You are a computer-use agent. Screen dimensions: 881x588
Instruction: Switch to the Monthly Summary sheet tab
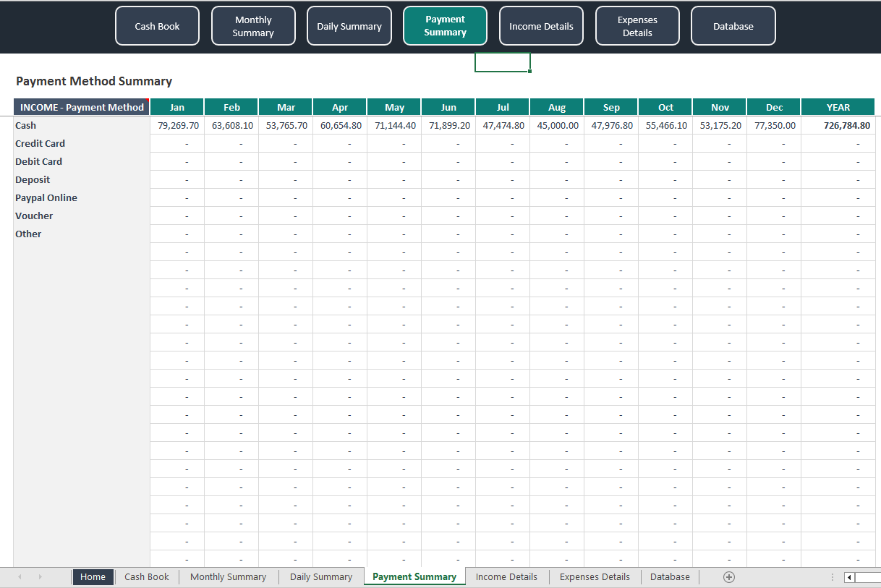point(228,576)
